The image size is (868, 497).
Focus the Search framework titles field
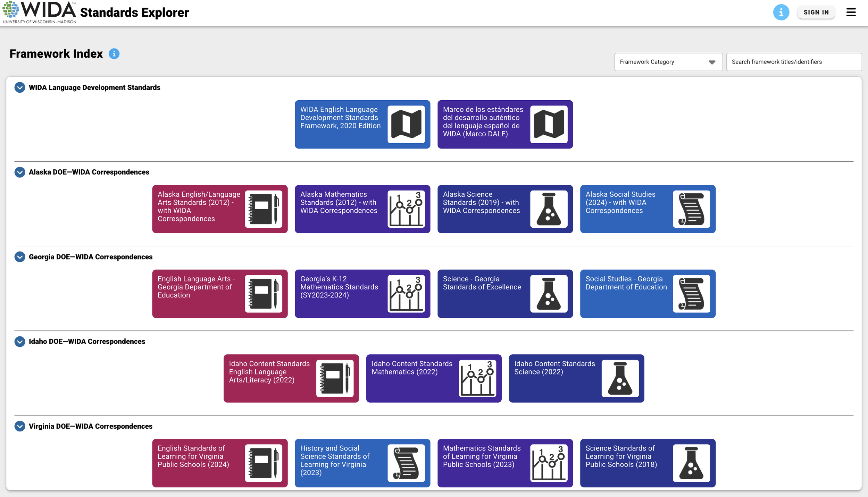click(794, 62)
